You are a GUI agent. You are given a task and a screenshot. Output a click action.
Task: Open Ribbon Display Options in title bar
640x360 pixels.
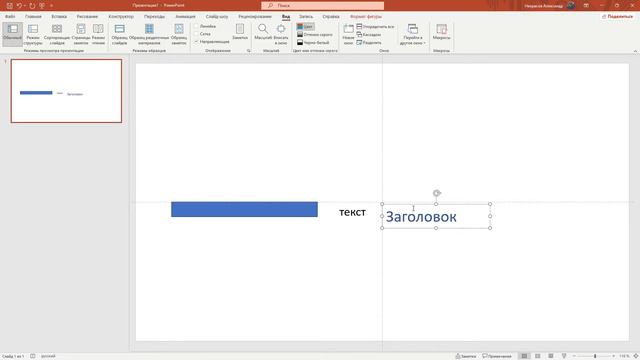coord(586,6)
